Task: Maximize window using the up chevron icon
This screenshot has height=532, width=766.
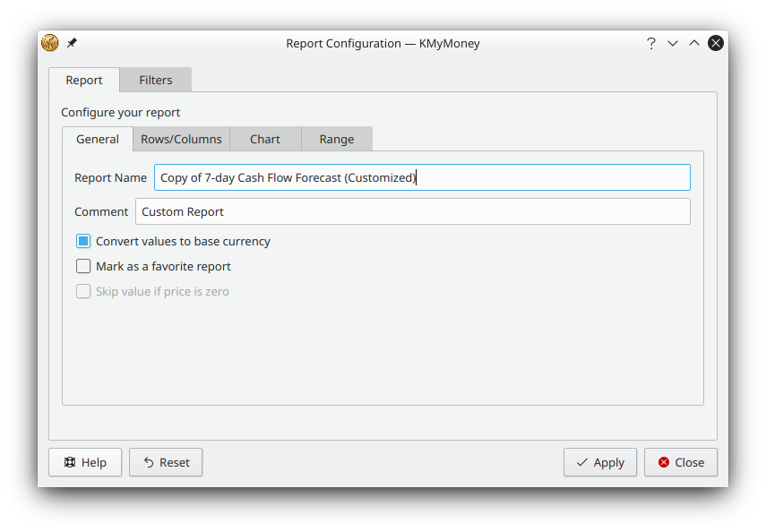Action: [x=694, y=43]
